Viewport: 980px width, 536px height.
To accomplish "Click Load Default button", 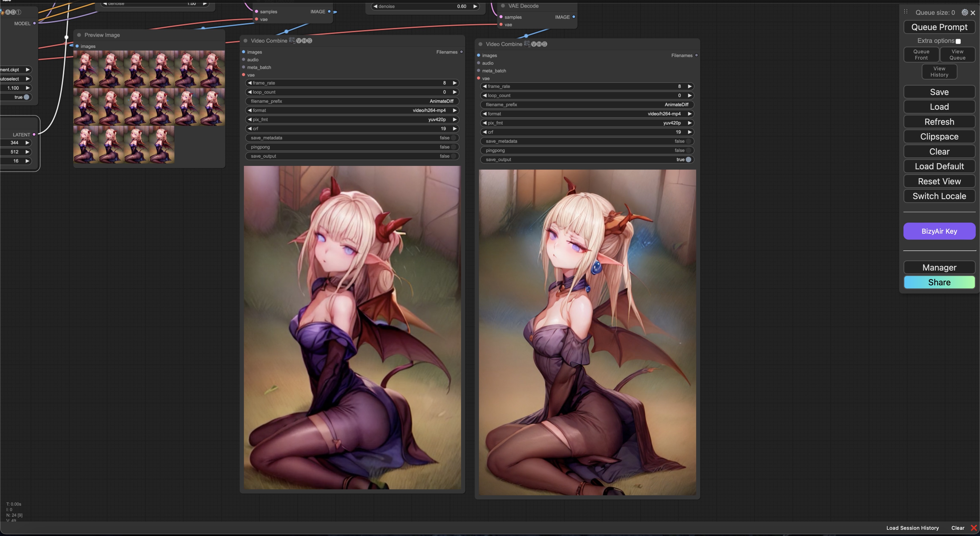I will pyautogui.click(x=939, y=166).
